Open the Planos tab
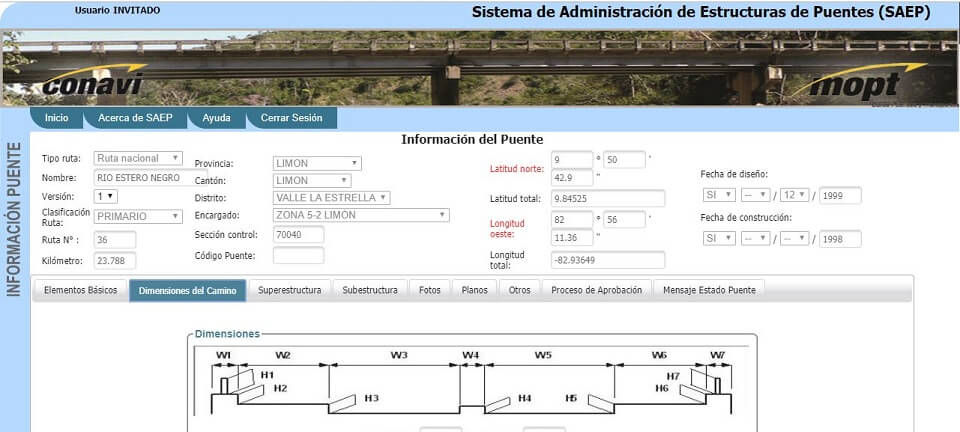The image size is (960, 432). 474,290
